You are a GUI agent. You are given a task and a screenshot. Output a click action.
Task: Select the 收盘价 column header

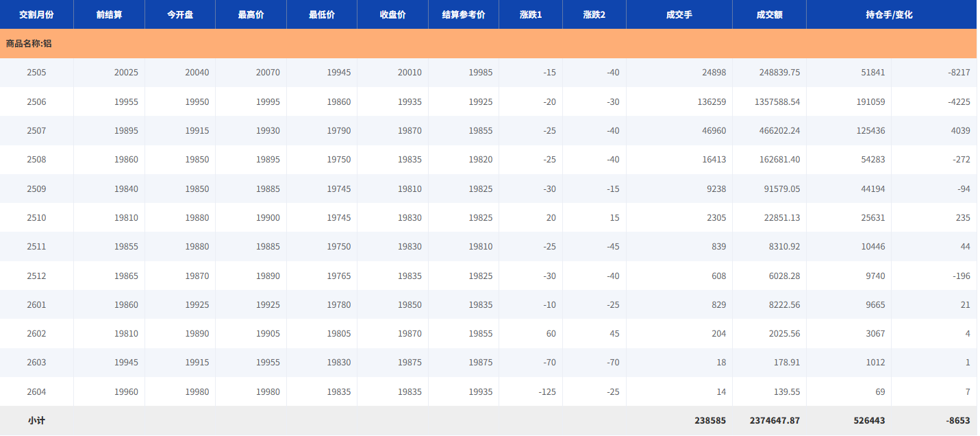coord(392,14)
